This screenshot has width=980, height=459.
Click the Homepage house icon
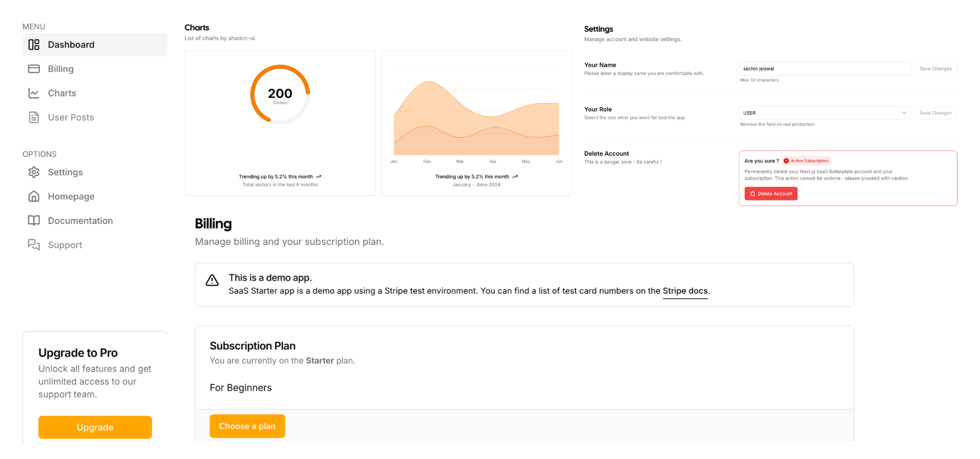click(34, 196)
